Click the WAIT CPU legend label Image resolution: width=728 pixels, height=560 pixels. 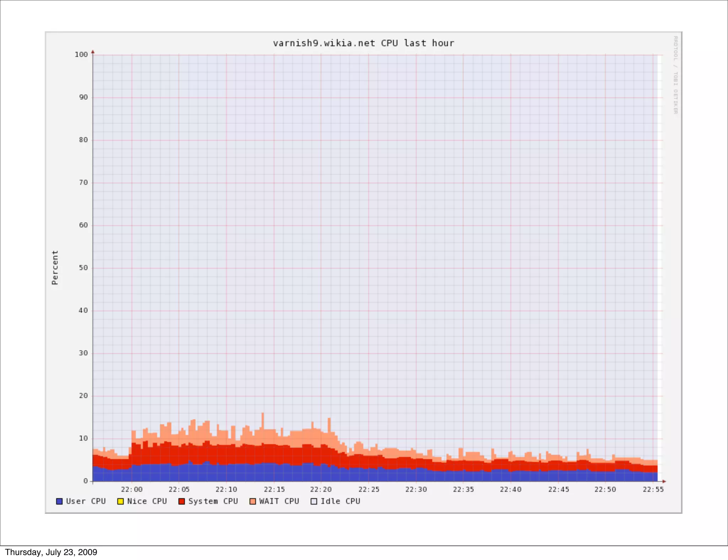pos(279,501)
